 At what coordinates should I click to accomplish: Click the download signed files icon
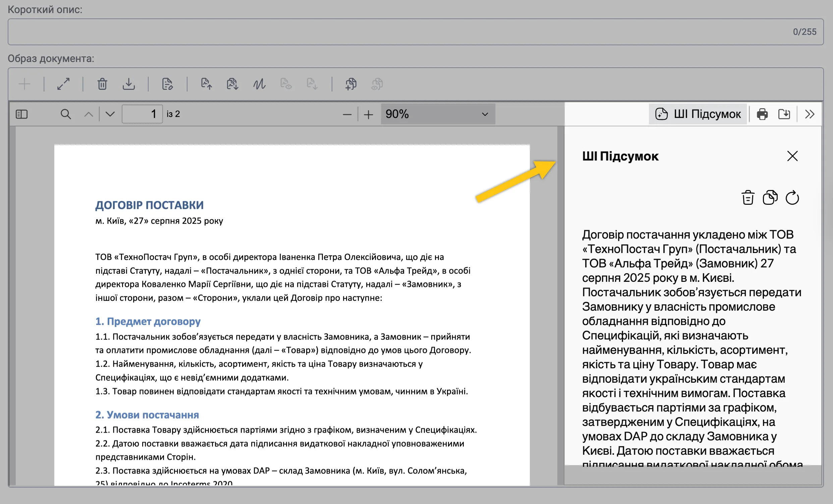pos(232,84)
